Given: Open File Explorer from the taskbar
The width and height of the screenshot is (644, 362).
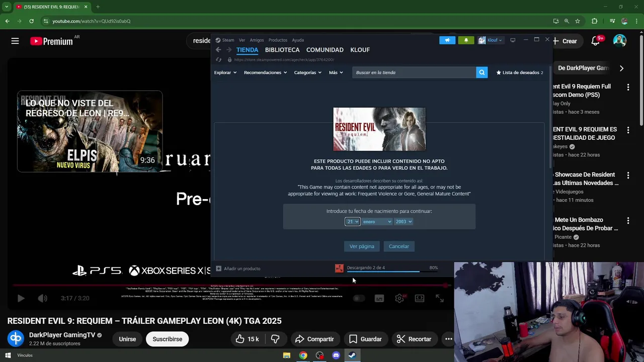Looking at the screenshot, I should [287, 355].
